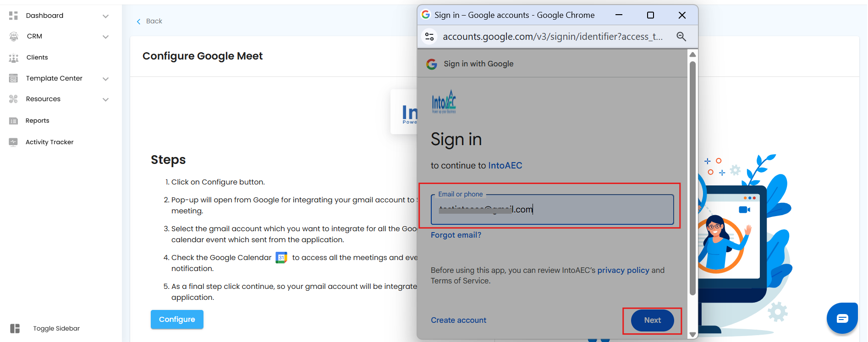Expand the Template Center chevron
Screen dimensions: 868x342
(x=106, y=79)
